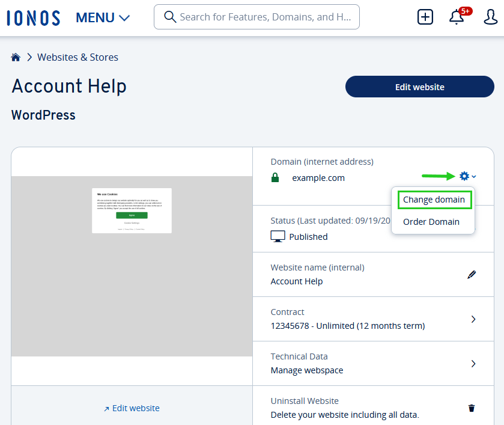This screenshot has width=504, height=425.
Task: Click the trash icon to uninstall website
Action: pyautogui.click(x=472, y=408)
